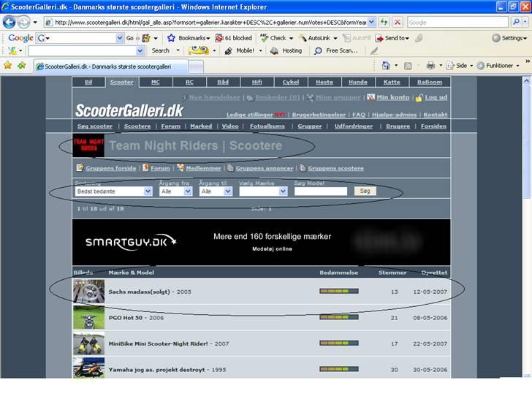Click the 'Sachs madass(solgt)' rating bar
Image resolution: width=532 pixels, height=399 pixels.
point(339,291)
